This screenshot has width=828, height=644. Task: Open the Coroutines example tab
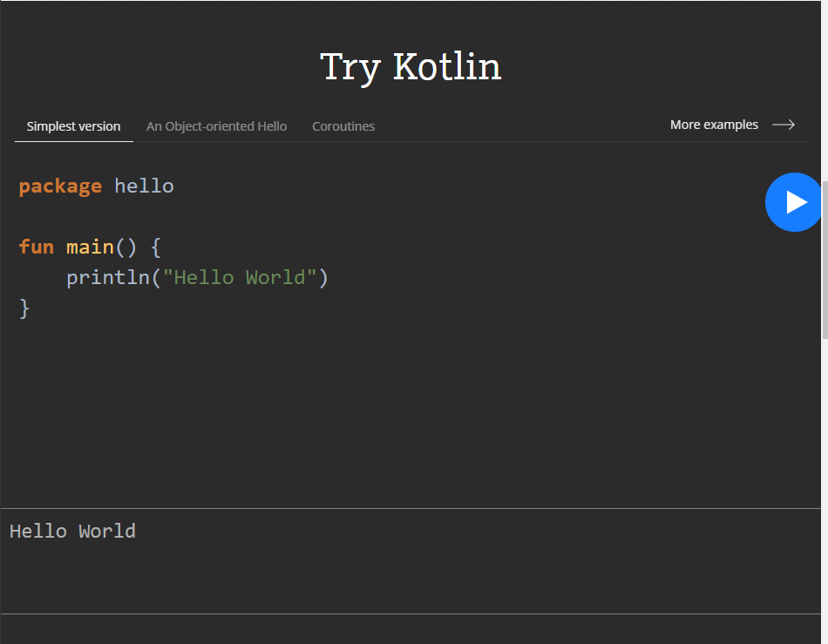click(x=343, y=126)
